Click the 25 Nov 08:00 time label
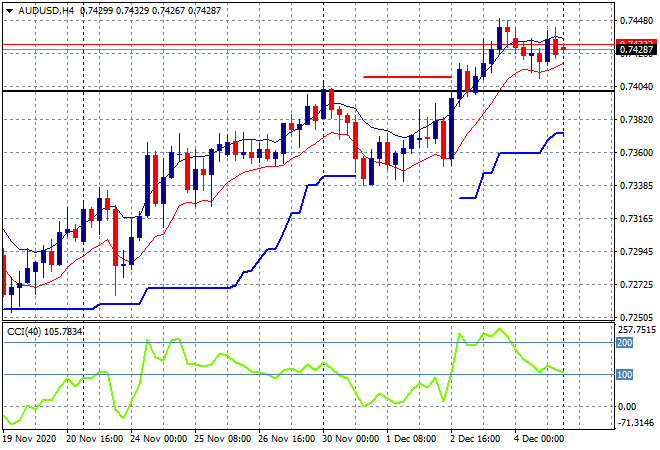The image size is (660, 450). pyautogui.click(x=223, y=439)
